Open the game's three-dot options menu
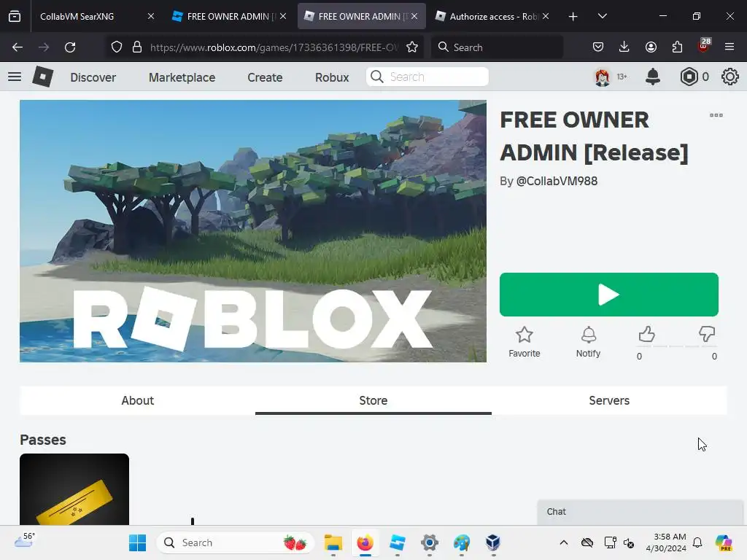This screenshot has height=560, width=747. tap(716, 115)
